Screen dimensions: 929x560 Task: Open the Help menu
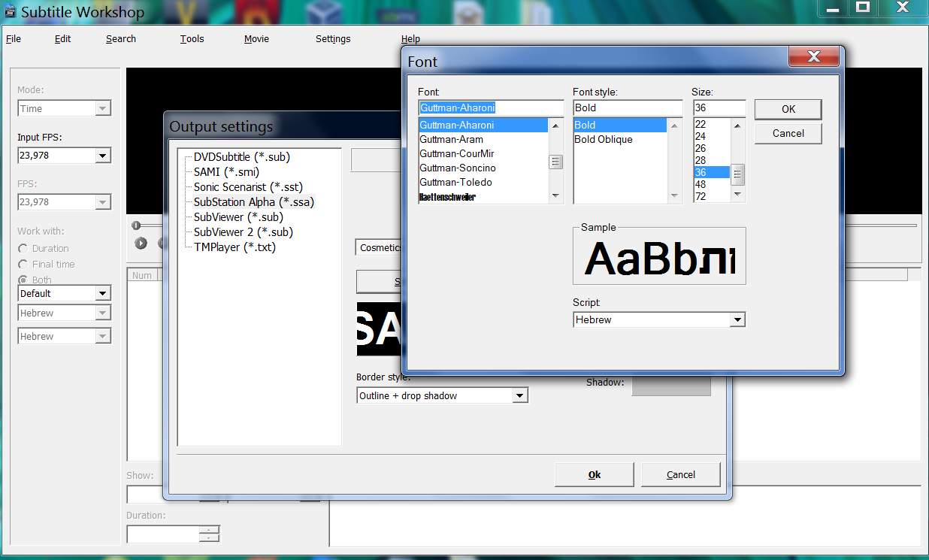pyautogui.click(x=410, y=39)
